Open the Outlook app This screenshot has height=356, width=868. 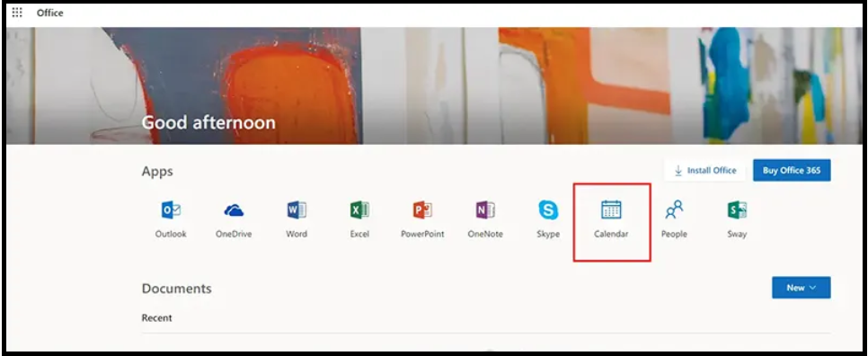point(171,219)
